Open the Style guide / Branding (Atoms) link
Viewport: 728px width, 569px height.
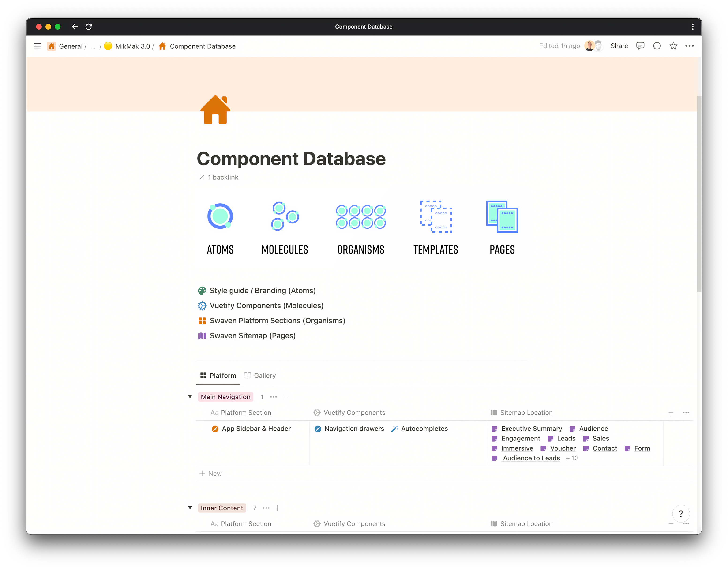click(x=262, y=291)
